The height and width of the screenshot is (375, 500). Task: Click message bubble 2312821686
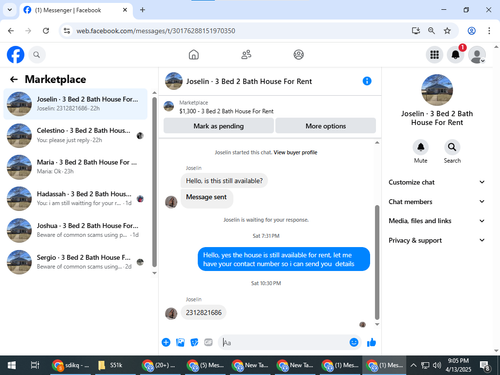point(204,312)
